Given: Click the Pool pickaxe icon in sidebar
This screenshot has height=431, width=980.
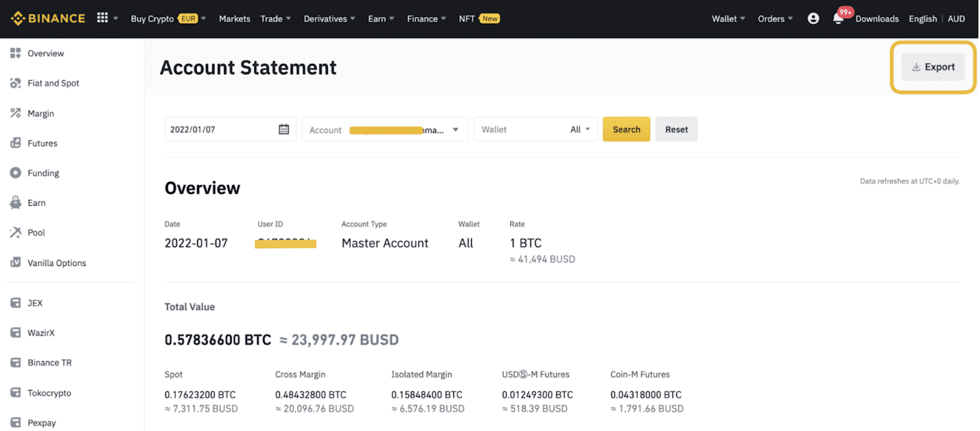Looking at the screenshot, I should tap(16, 232).
